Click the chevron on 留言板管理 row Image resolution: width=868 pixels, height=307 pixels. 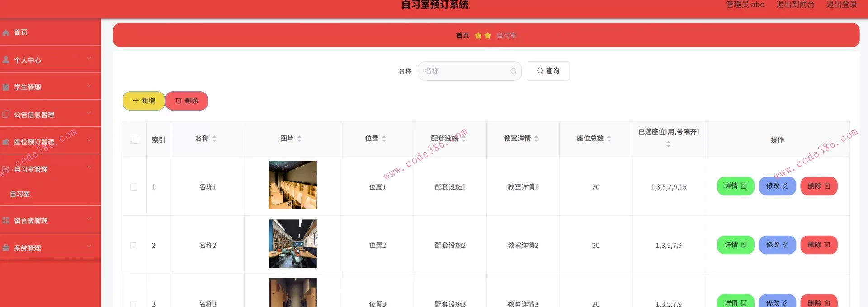pyautogui.click(x=89, y=219)
